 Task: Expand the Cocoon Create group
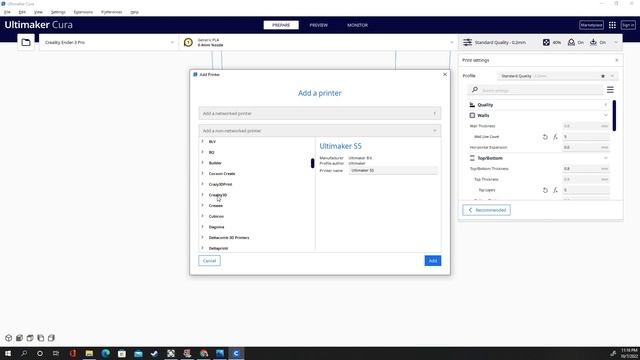202,173
